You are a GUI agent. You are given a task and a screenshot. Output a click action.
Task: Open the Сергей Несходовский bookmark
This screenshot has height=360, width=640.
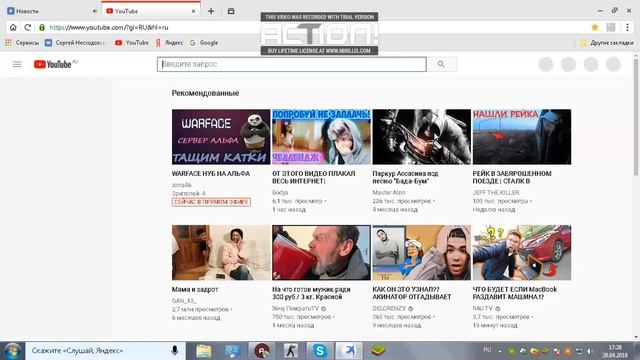(x=75, y=42)
